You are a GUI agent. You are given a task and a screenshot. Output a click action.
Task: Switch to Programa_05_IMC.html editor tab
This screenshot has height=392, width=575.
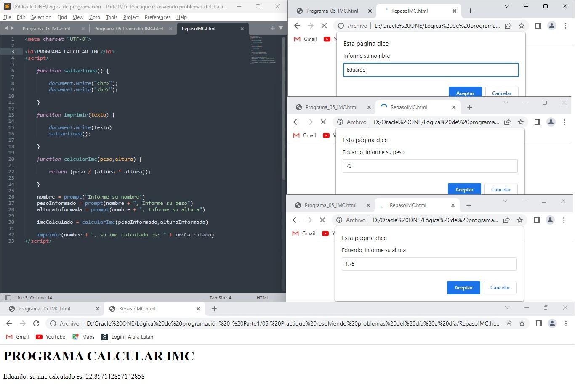point(46,29)
